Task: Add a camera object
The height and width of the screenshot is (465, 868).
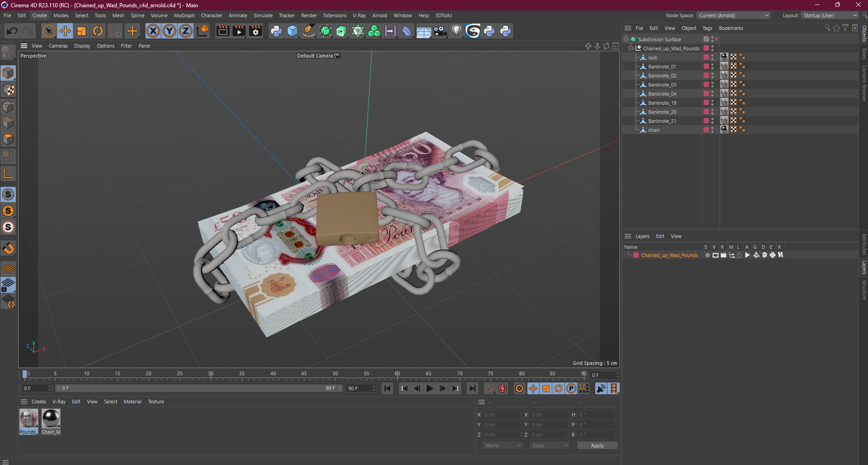Action: tap(440, 31)
